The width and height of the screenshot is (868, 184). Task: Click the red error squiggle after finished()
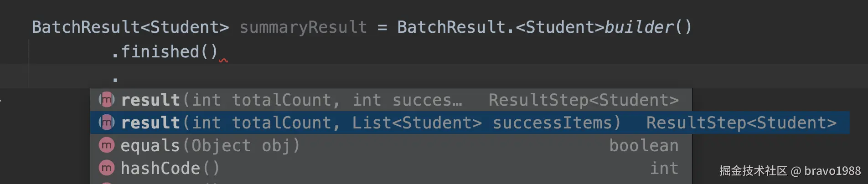point(223,60)
